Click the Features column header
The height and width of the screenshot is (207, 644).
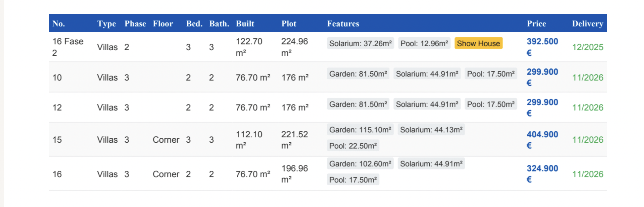tap(343, 24)
